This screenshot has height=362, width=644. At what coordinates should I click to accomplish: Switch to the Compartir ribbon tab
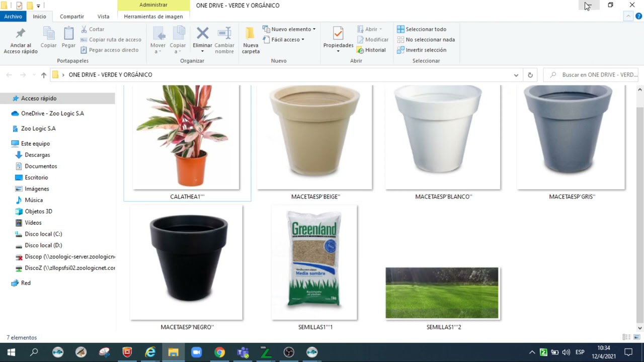(72, 16)
